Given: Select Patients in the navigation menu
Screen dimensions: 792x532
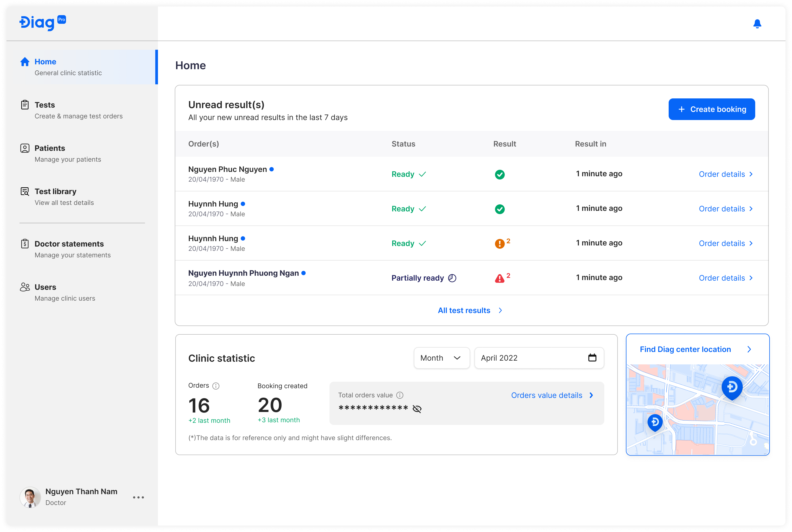Looking at the screenshot, I should 50,148.
